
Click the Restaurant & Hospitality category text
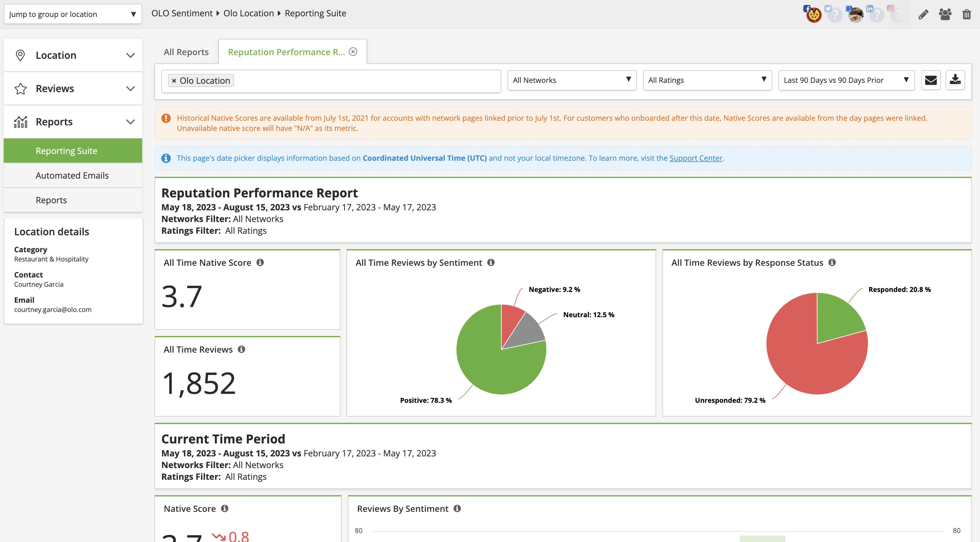tap(51, 259)
